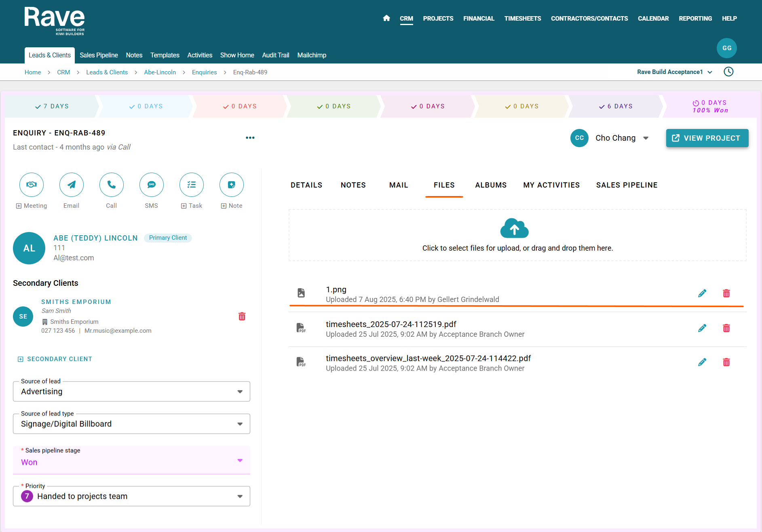The width and height of the screenshot is (762, 532).
Task: Open the clock timer icon
Action: point(728,72)
